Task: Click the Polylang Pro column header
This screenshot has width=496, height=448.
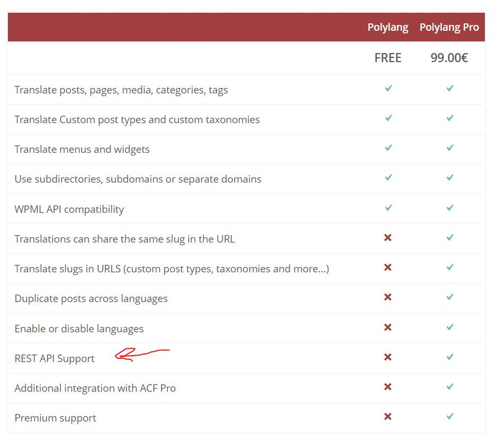Action: click(x=449, y=27)
